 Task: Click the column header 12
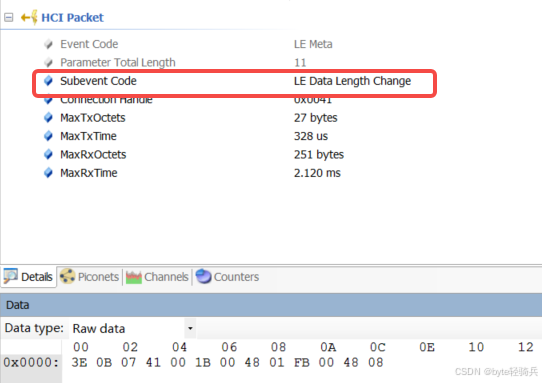[526, 347]
